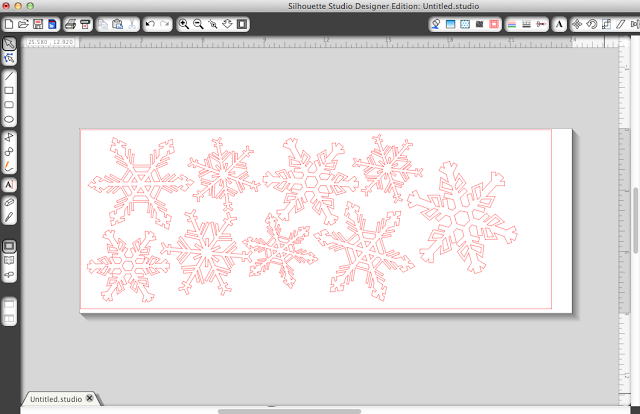This screenshot has height=414, width=640.
Task: Click the Save document icon
Action: (37, 23)
